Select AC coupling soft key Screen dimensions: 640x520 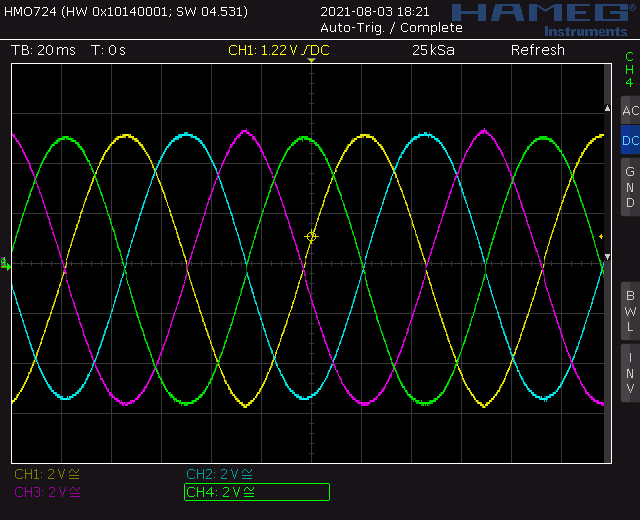click(x=630, y=110)
